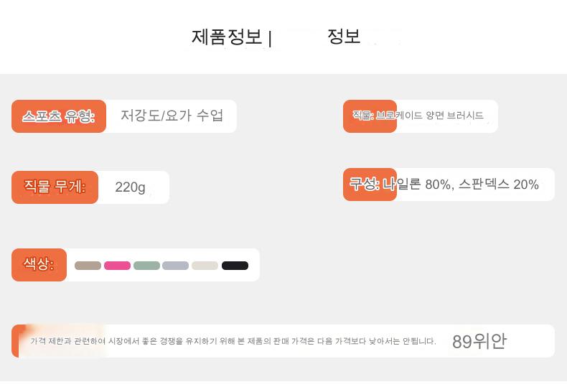Click the orange 스포츠 유형 label
Viewport: 567px width, 392px height.
(59, 116)
